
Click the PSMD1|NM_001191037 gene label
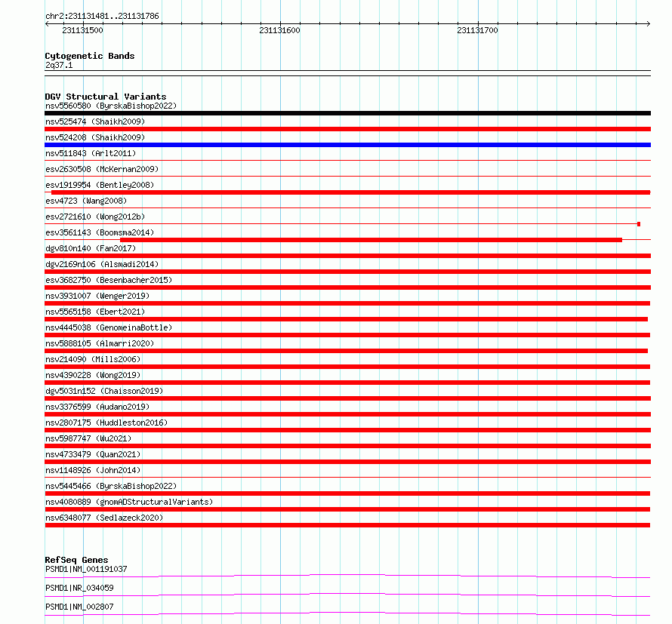pyautogui.click(x=86, y=569)
